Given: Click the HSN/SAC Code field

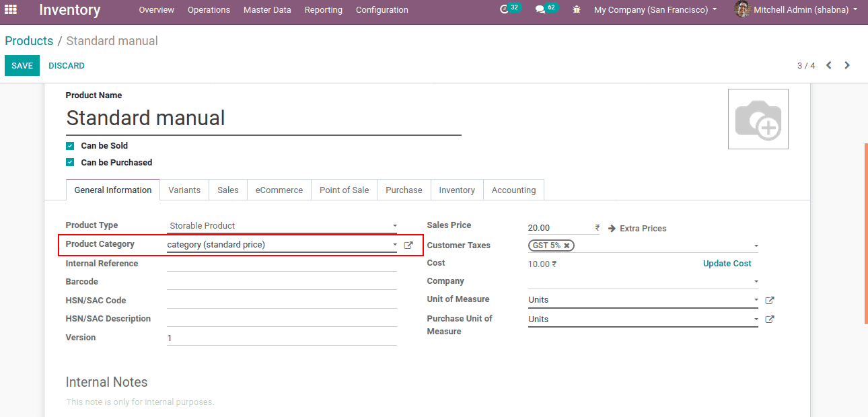Looking at the screenshot, I should pyautogui.click(x=282, y=301).
